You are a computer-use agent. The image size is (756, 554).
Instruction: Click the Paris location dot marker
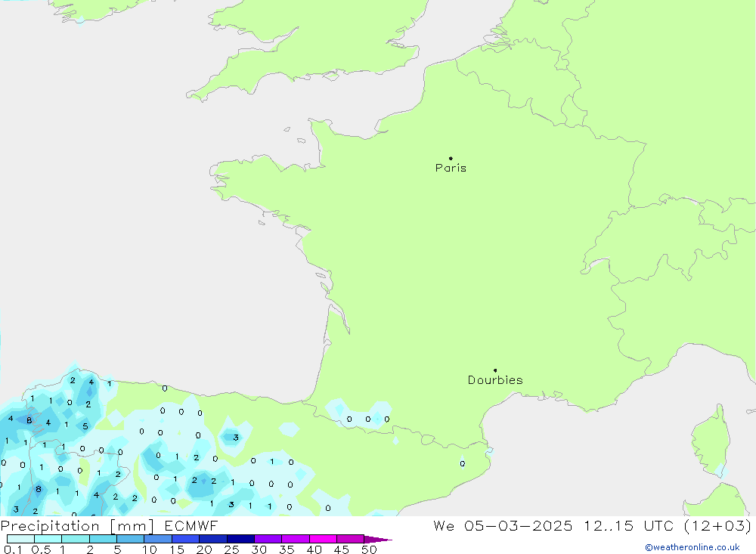451,158
